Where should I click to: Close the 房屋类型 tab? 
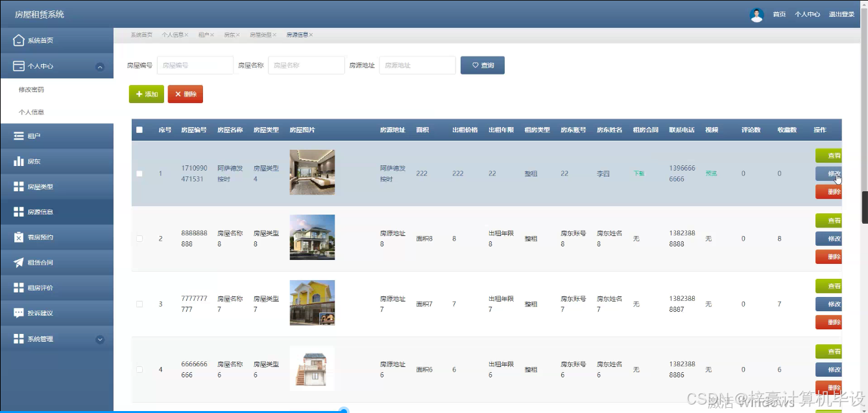(x=274, y=35)
